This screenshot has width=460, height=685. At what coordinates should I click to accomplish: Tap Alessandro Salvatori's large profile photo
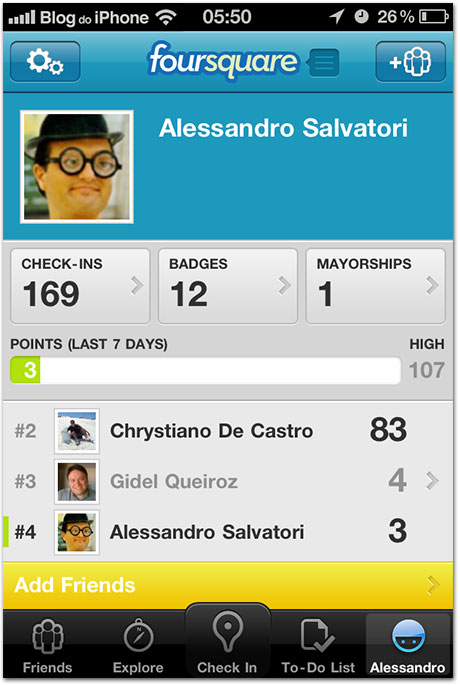click(77, 167)
